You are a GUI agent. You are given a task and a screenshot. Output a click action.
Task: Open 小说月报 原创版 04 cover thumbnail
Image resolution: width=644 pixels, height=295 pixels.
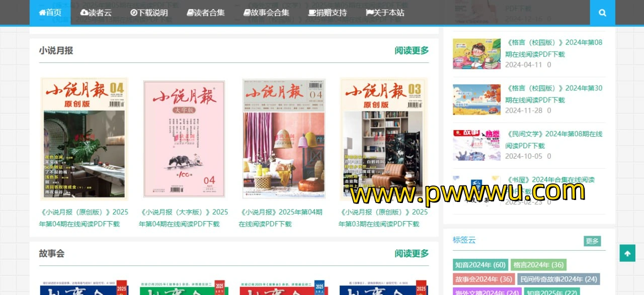84,139
